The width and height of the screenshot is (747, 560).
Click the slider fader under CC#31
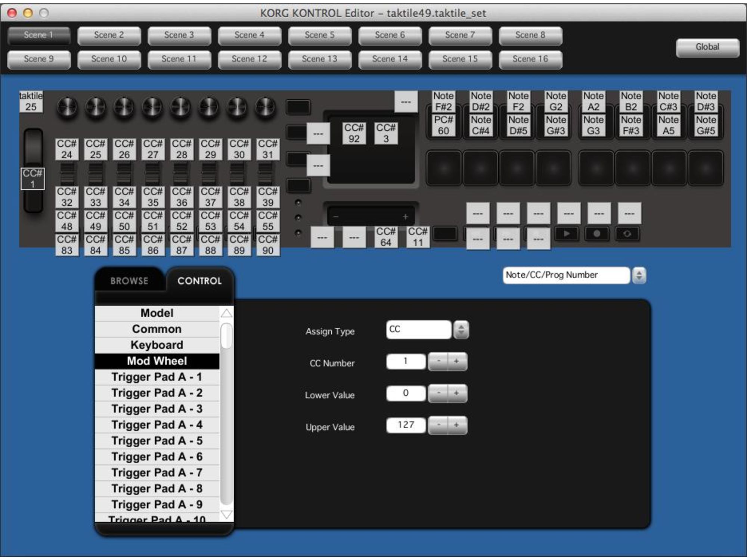pyautogui.click(x=266, y=173)
